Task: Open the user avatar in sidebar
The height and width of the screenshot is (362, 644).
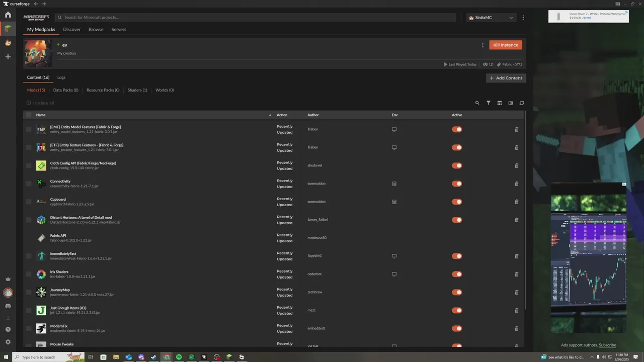Action: coord(8,292)
